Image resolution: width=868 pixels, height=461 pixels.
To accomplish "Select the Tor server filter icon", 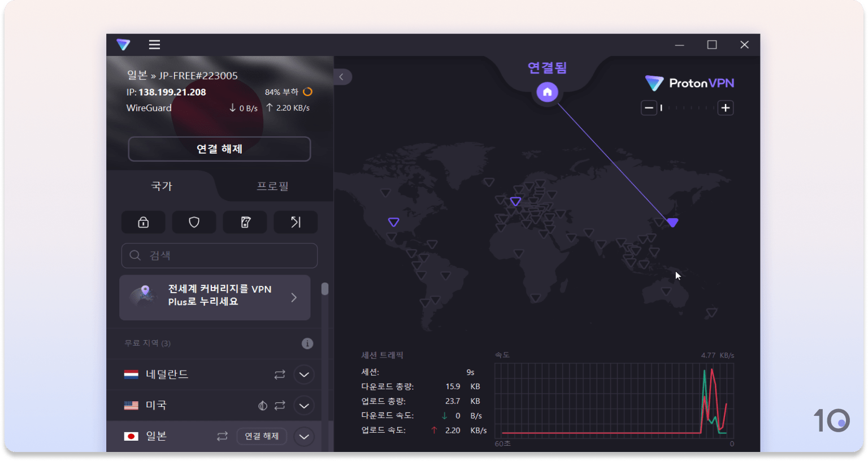I will [x=245, y=222].
